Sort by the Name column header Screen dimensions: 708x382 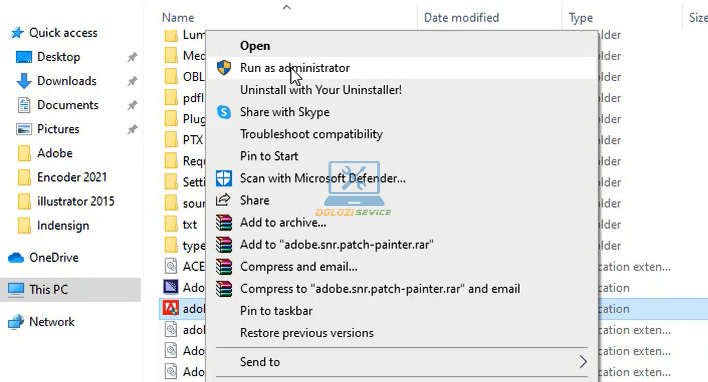[x=178, y=18]
